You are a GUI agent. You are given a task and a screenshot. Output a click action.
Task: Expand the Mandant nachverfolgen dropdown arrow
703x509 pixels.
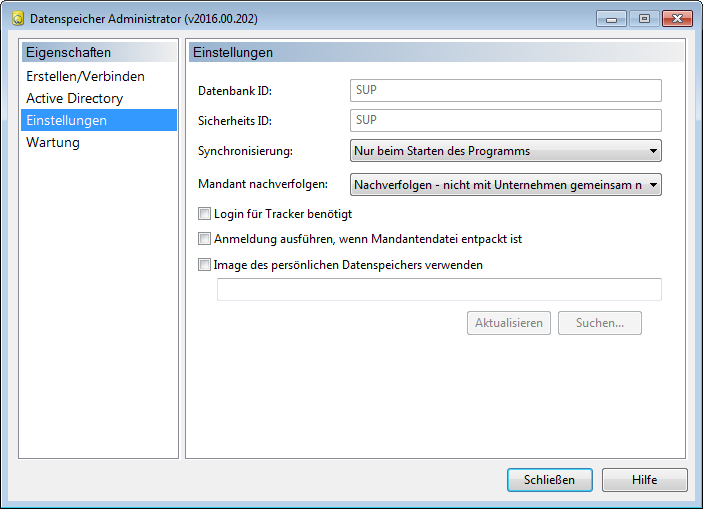click(653, 185)
